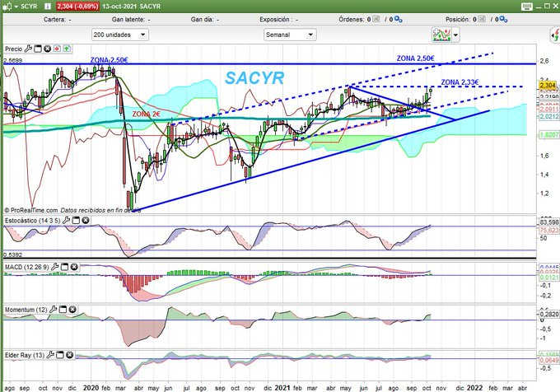This screenshot has height=392, width=560.
Task: Open the Semanal timeframe dropdown
Action: (290, 35)
